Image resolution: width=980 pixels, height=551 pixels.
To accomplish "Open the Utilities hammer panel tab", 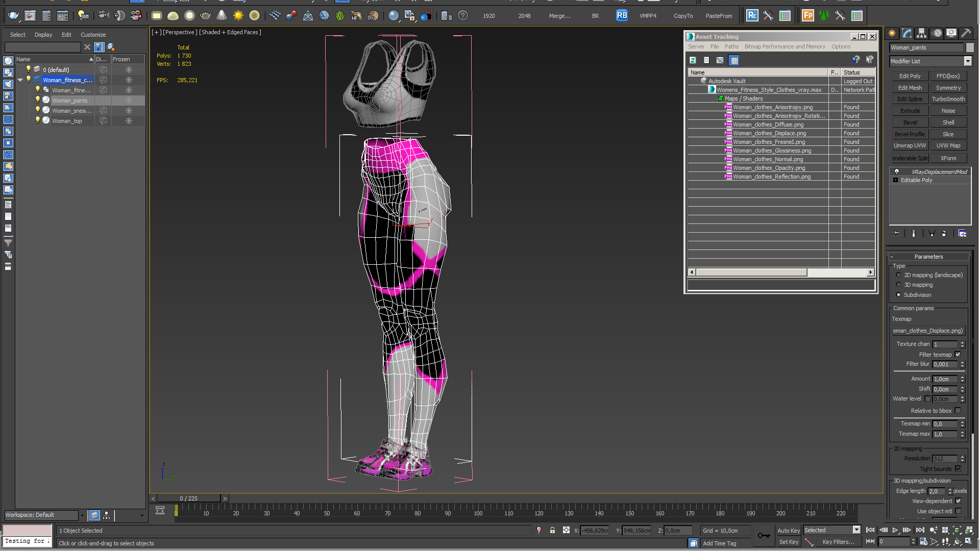I will click(966, 33).
